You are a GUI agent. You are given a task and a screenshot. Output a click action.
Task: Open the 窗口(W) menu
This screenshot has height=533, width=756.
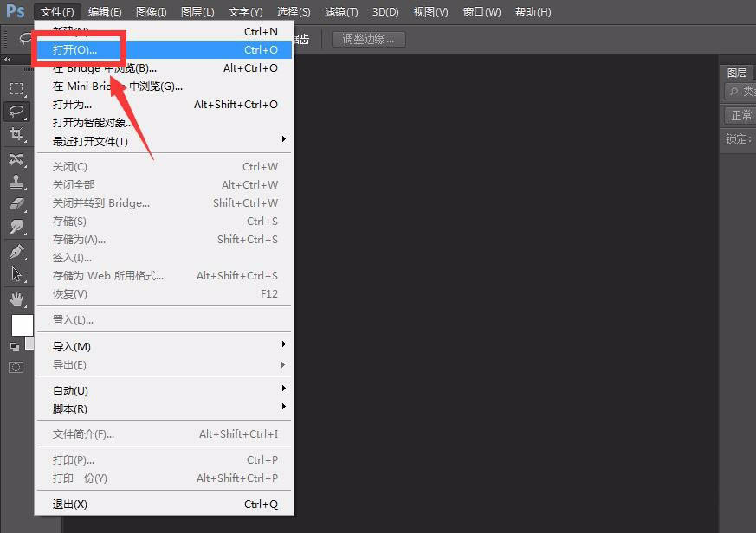click(x=481, y=12)
